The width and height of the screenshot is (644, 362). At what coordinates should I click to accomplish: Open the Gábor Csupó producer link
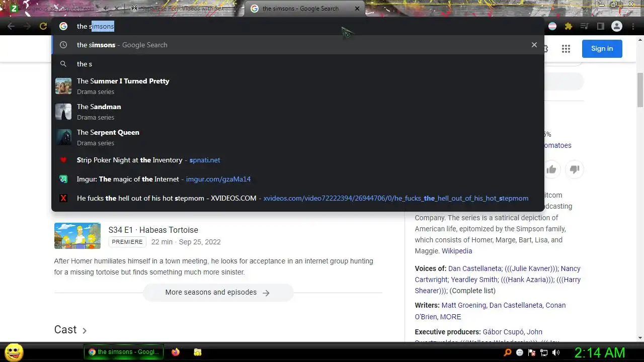pyautogui.click(x=503, y=332)
